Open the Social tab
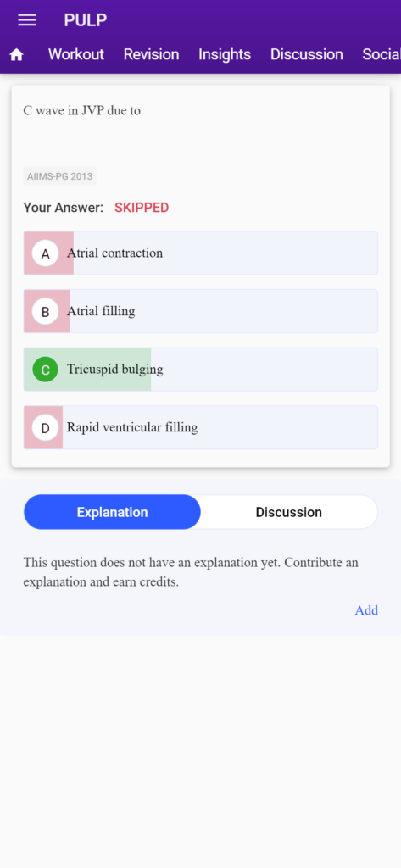 [x=382, y=54]
